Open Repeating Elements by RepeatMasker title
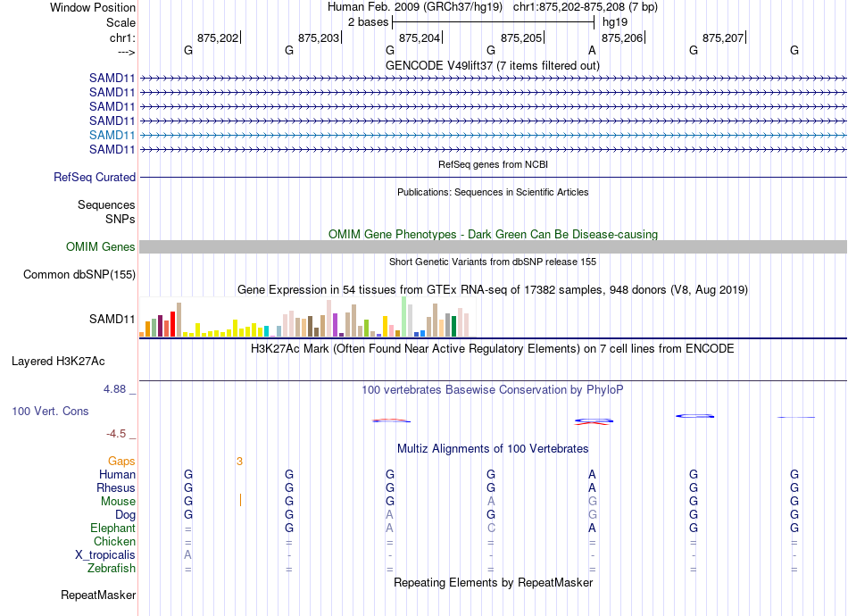This screenshot has height=616, width=848. tap(493, 582)
